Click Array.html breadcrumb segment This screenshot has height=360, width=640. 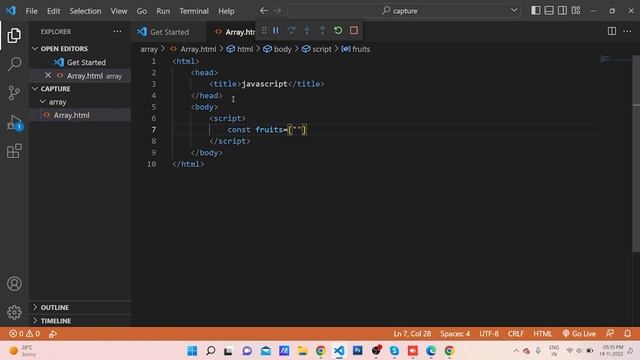pos(193,49)
